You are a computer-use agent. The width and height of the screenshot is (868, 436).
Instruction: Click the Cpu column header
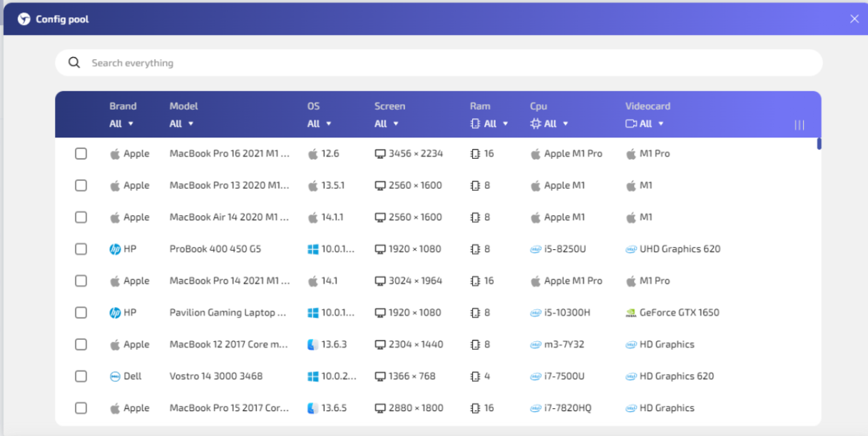538,106
